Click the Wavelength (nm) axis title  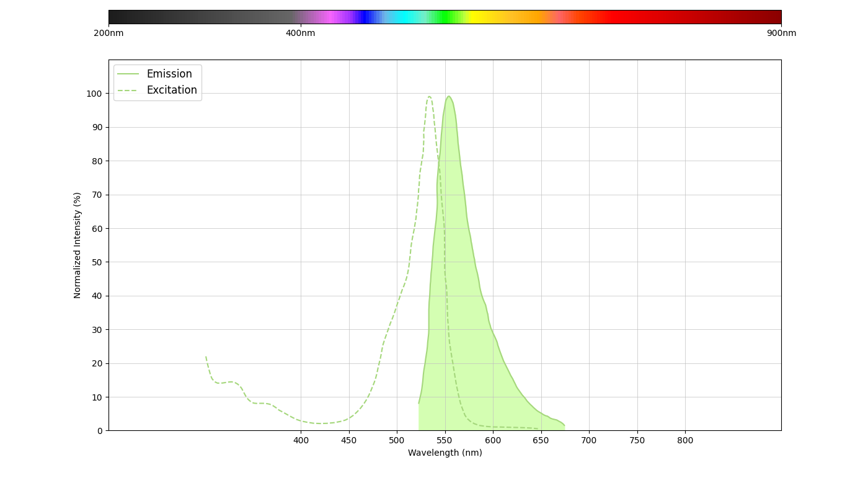pyautogui.click(x=445, y=453)
